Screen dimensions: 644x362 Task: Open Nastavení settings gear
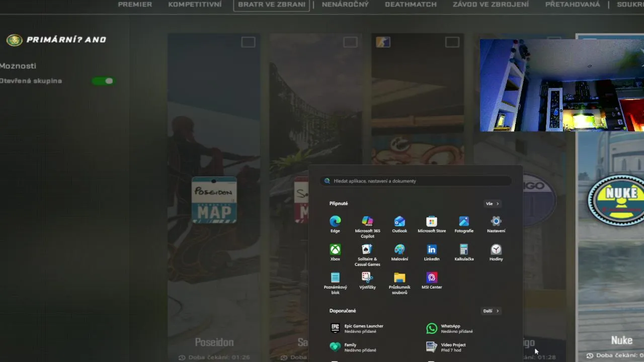tap(496, 224)
